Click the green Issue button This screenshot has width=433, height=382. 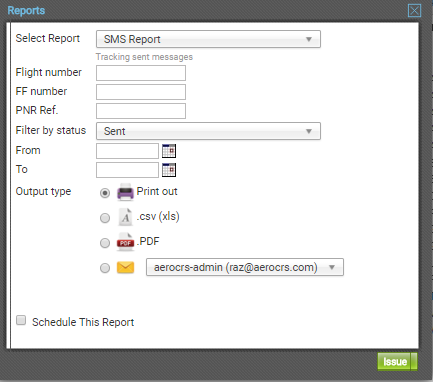coord(397,362)
